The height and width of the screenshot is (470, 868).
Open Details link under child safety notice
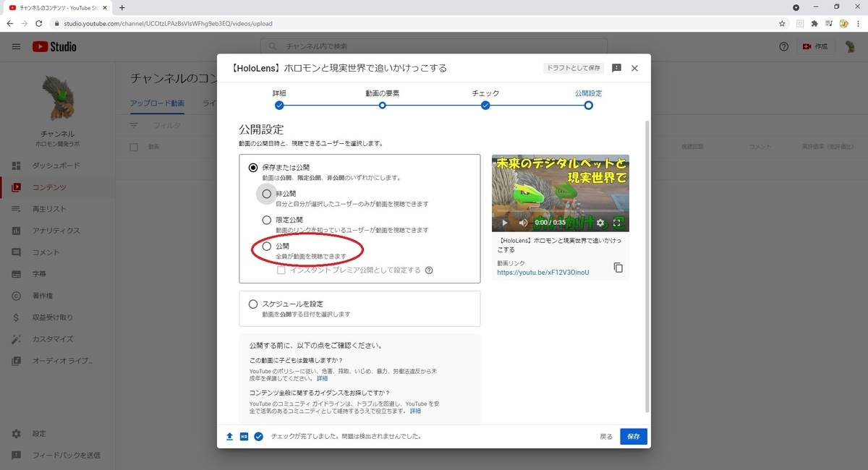(322, 378)
